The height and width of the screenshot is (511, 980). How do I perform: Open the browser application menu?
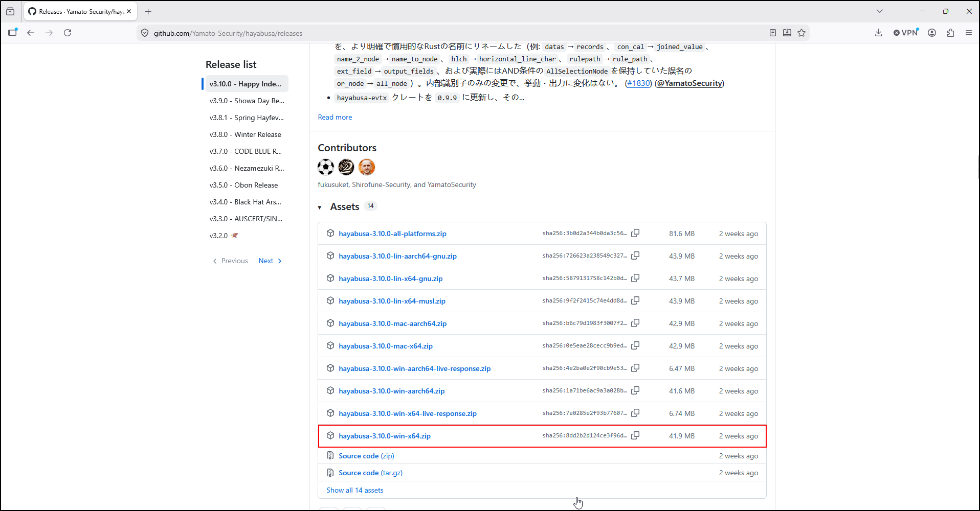tap(969, 33)
